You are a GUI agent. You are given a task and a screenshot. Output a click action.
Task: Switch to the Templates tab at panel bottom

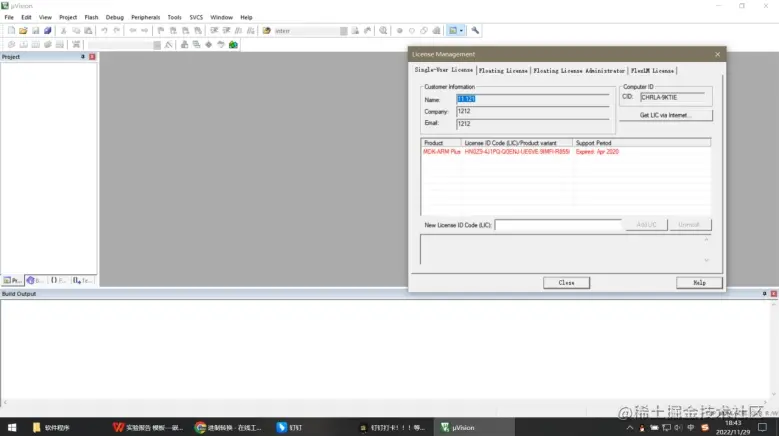[x=82, y=281]
